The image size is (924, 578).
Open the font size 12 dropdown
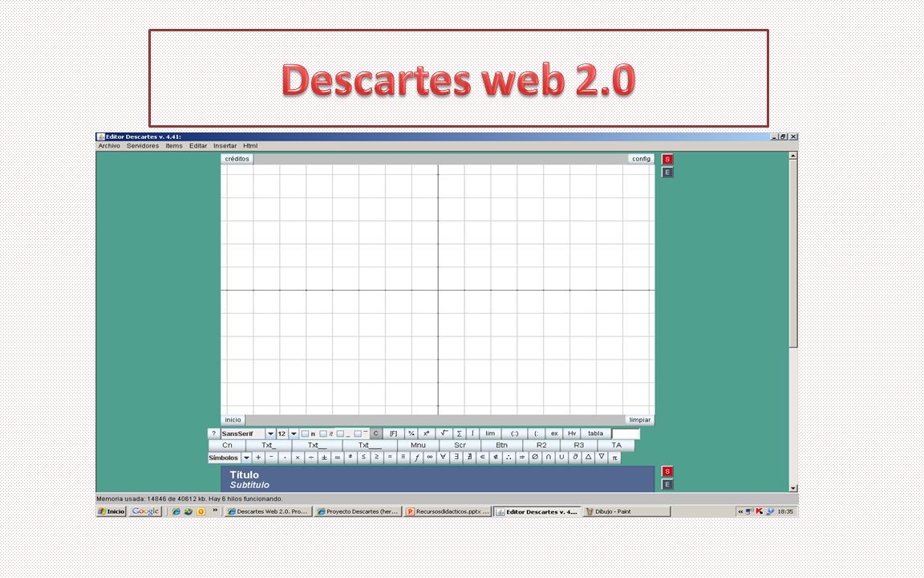point(294,433)
